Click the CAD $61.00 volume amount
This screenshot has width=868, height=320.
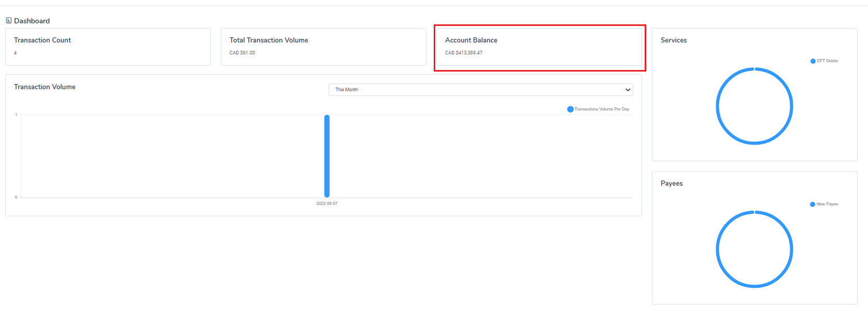coord(242,53)
